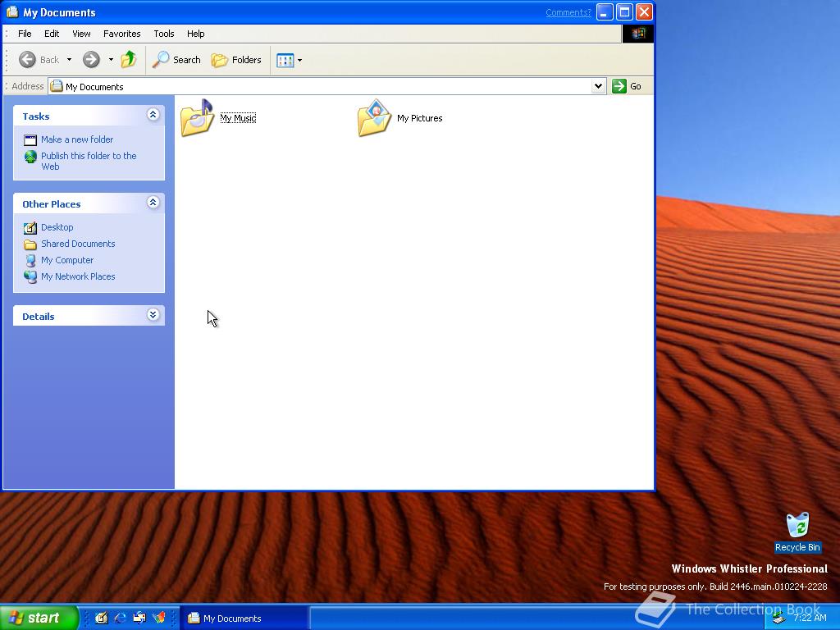Screen dimensions: 840x630
Task: Click the Views toolbar icon
Action: point(285,60)
